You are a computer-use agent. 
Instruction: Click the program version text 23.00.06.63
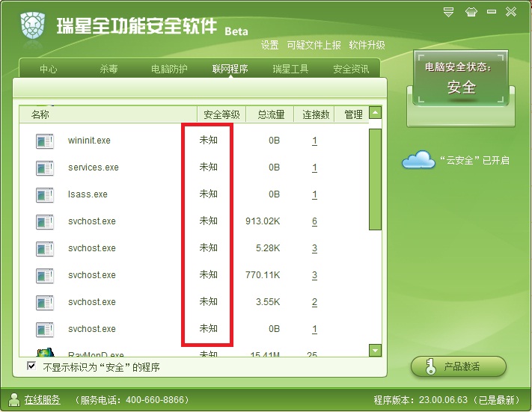[443, 400]
